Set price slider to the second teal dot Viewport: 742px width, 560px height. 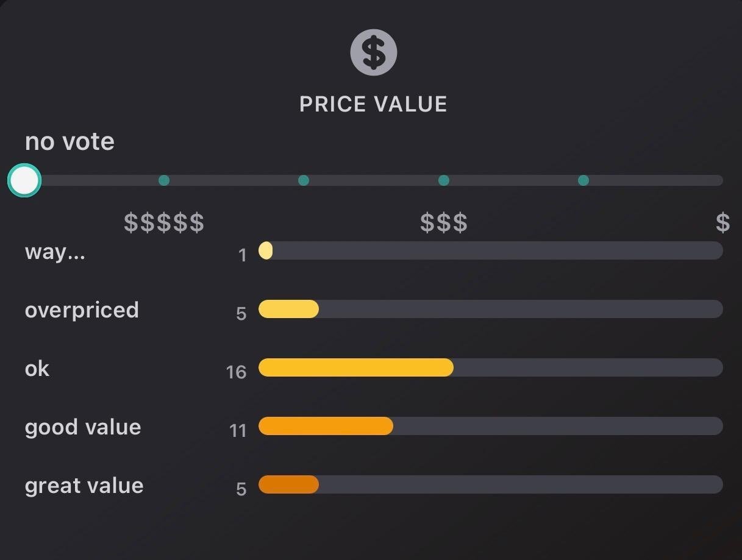click(304, 180)
